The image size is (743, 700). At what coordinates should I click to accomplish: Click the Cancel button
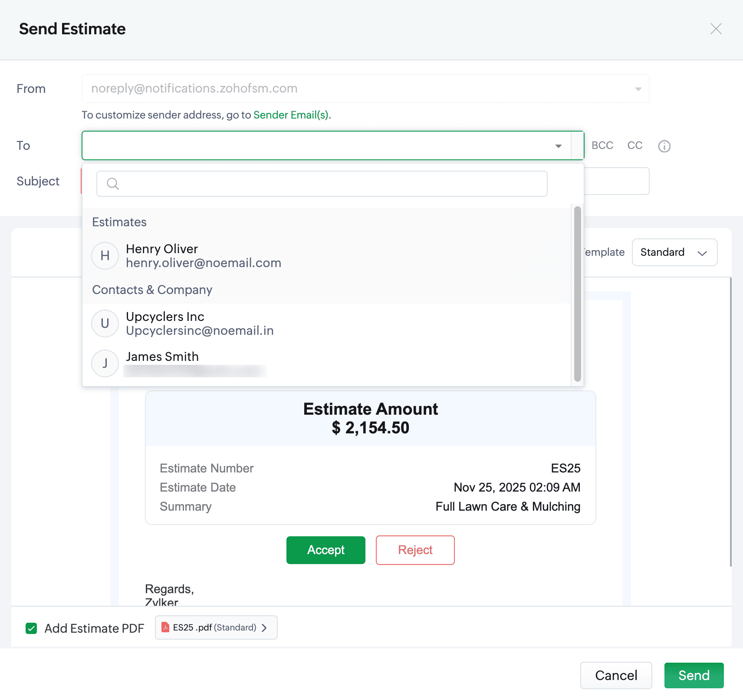coord(616,675)
